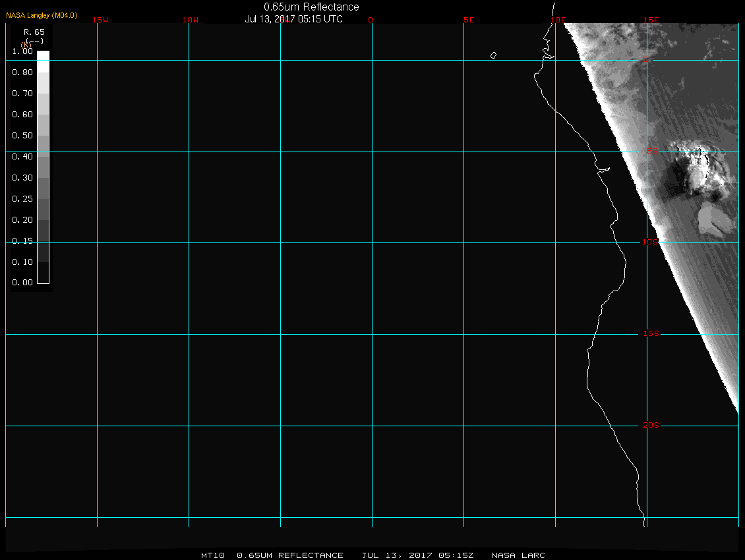Click the R.65 colorbar heading
The image size is (745, 560).
click(34, 32)
